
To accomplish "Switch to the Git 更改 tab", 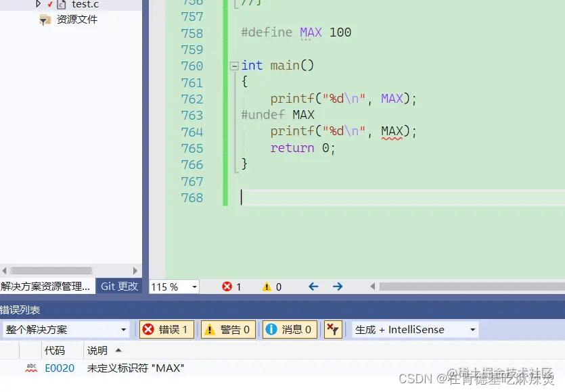I will coord(119,286).
